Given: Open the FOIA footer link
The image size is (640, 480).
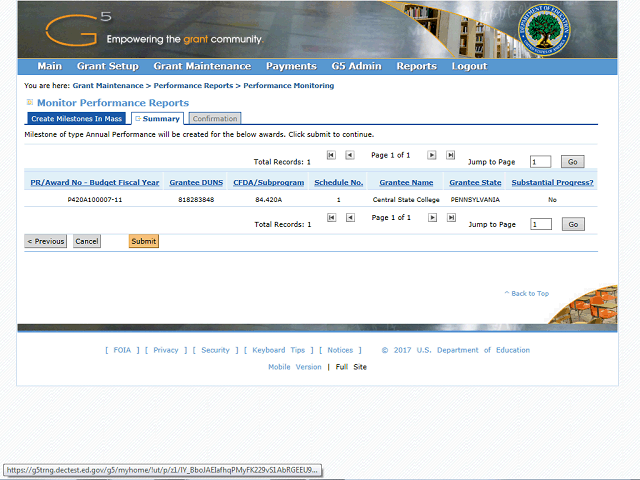Looking at the screenshot, I should click(x=122, y=350).
